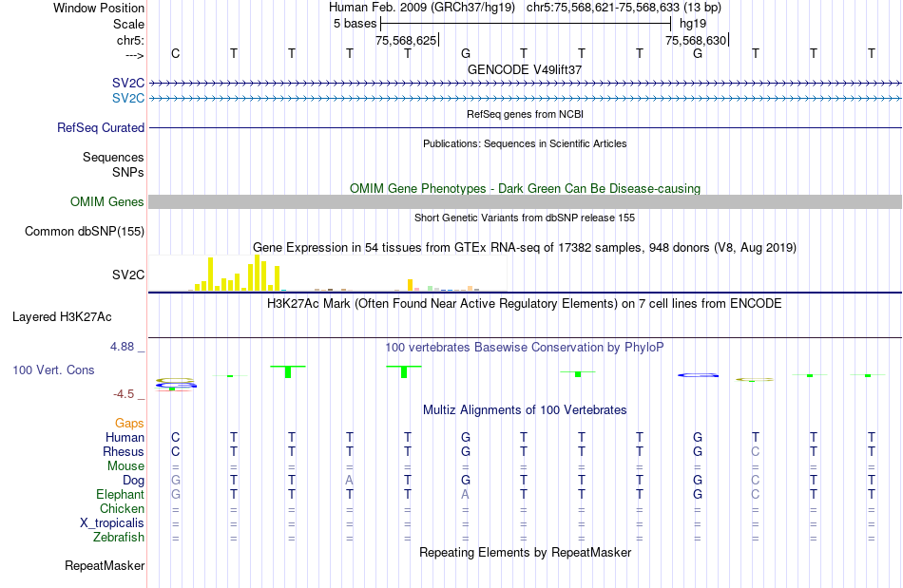Click the Gaps row label
The height and width of the screenshot is (588, 903).
point(129,424)
